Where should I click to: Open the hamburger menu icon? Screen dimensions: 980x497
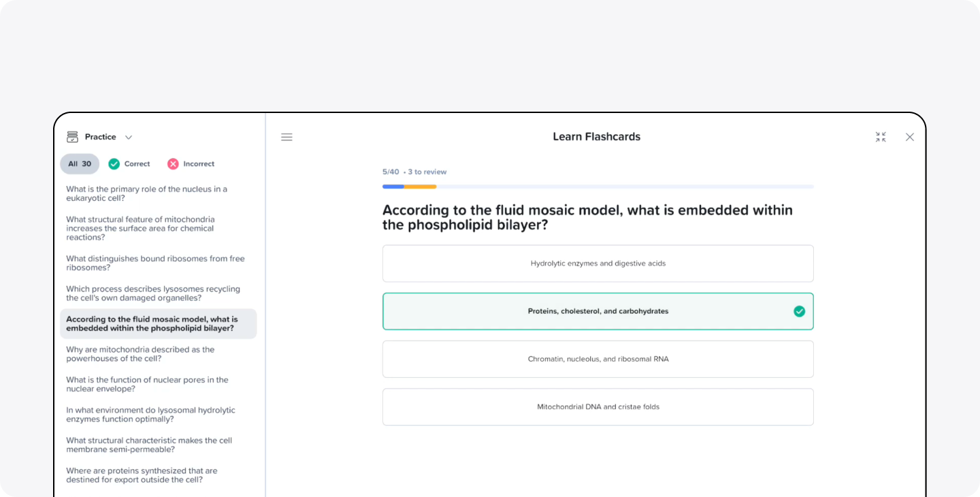(x=287, y=137)
